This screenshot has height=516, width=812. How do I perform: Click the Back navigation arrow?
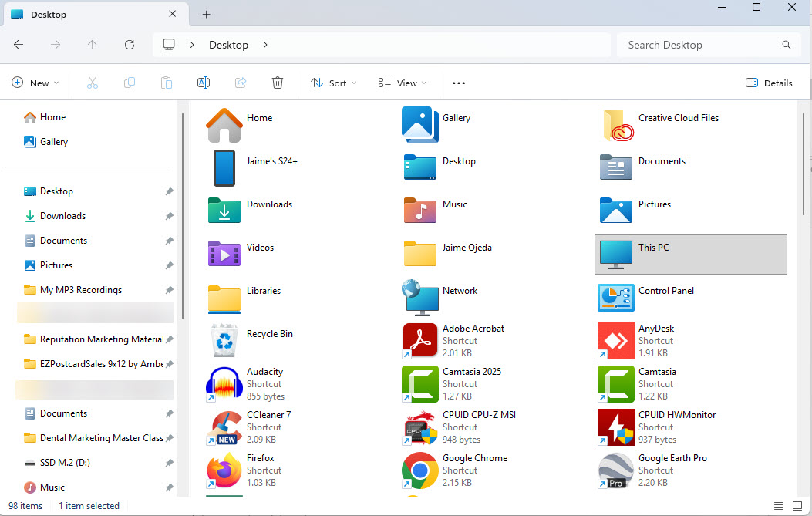pyautogui.click(x=19, y=45)
